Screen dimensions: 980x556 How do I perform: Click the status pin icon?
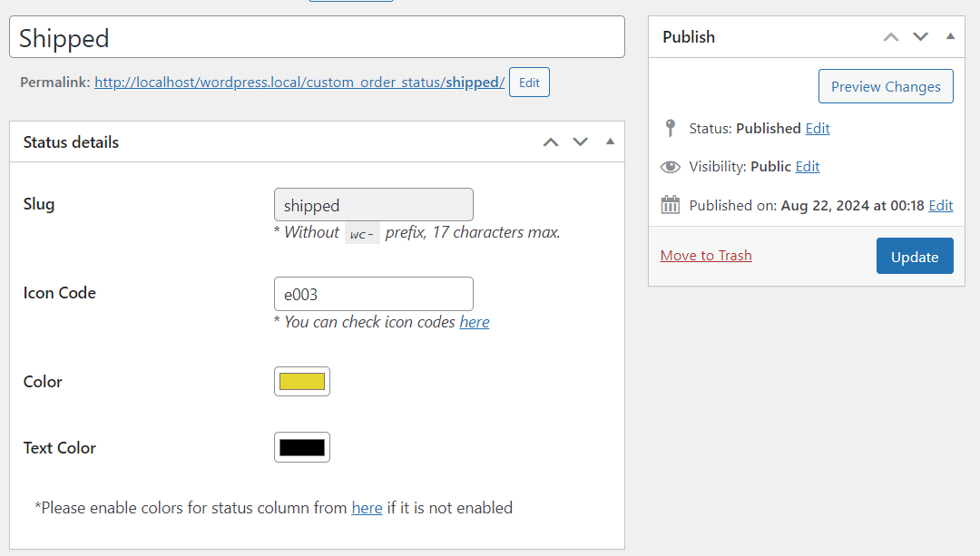(x=671, y=128)
